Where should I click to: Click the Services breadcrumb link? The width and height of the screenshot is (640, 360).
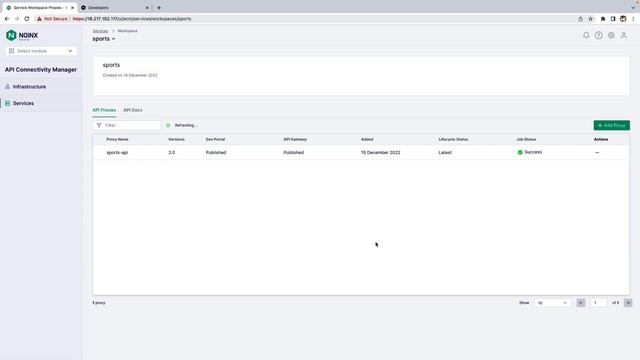100,31
